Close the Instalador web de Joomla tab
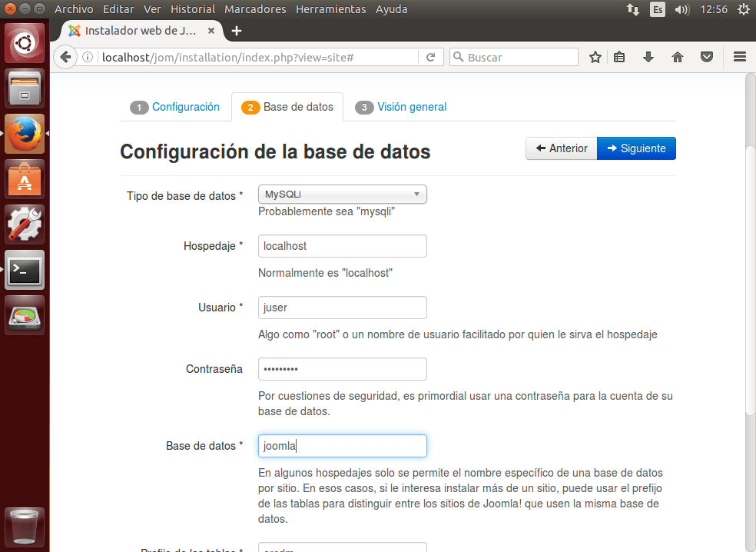The width and height of the screenshot is (756, 552). point(211,31)
